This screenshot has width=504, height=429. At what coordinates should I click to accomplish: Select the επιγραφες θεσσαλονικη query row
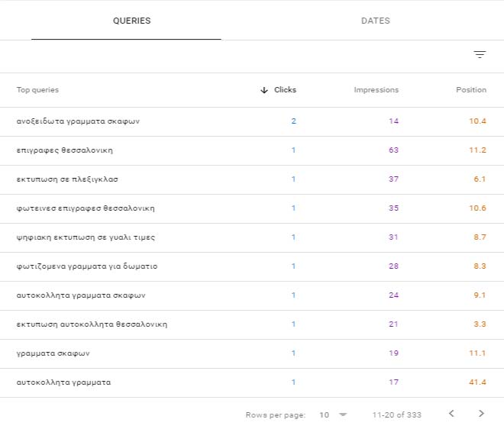65,150
